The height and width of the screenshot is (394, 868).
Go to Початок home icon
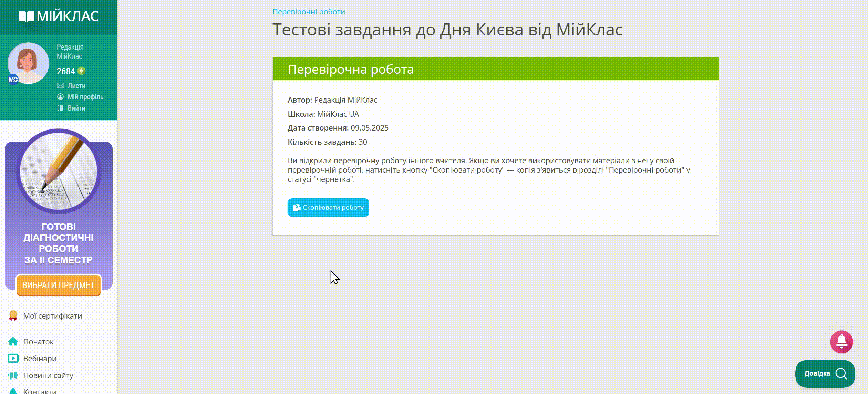13,342
